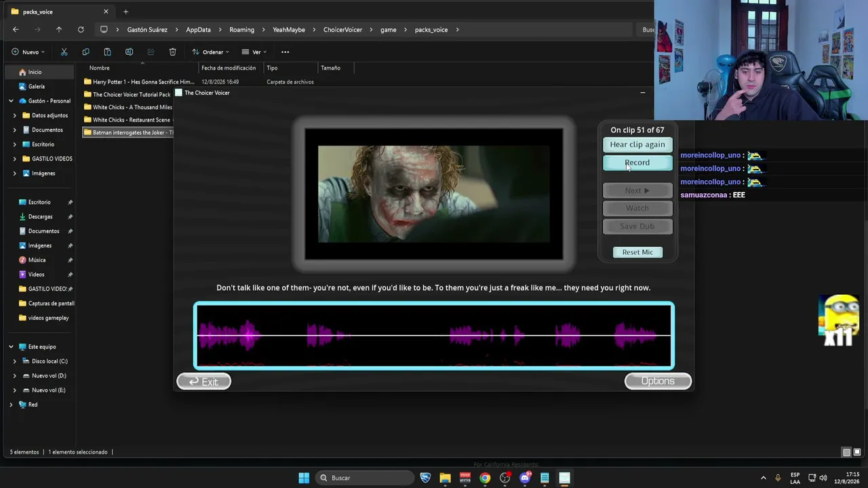Click the This PC monitor icon in address bar
This screenshot has height=488, width=868.
click(x=104, y=30)
